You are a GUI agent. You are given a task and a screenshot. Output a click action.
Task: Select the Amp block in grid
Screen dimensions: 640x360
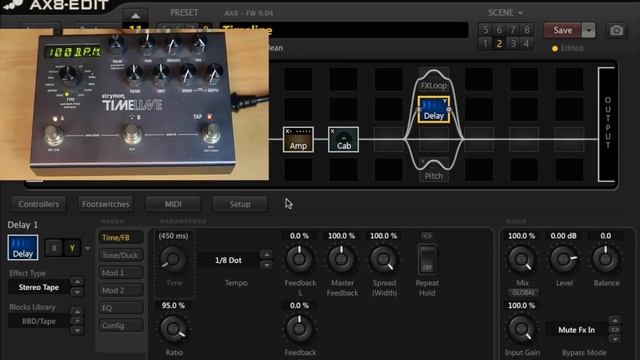(x=298, y=140)
